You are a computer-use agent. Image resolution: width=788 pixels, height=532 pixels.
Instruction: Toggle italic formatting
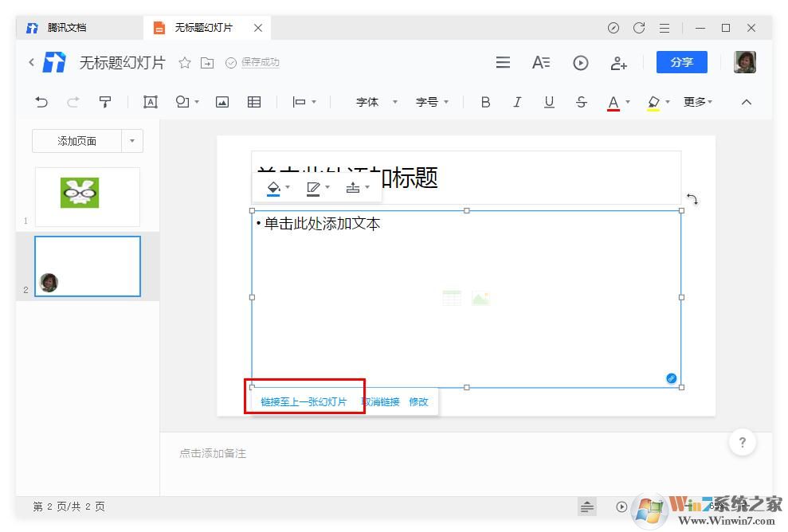517,102
